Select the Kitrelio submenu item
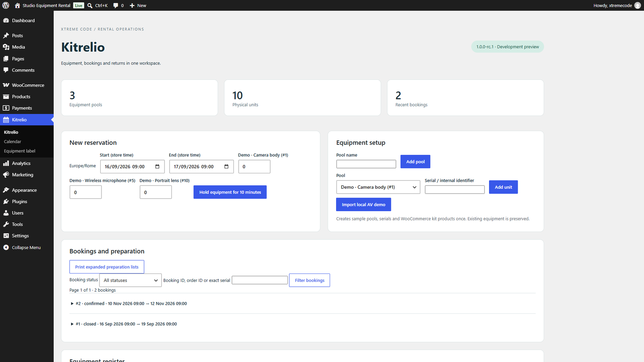 [x=11, y=132]
